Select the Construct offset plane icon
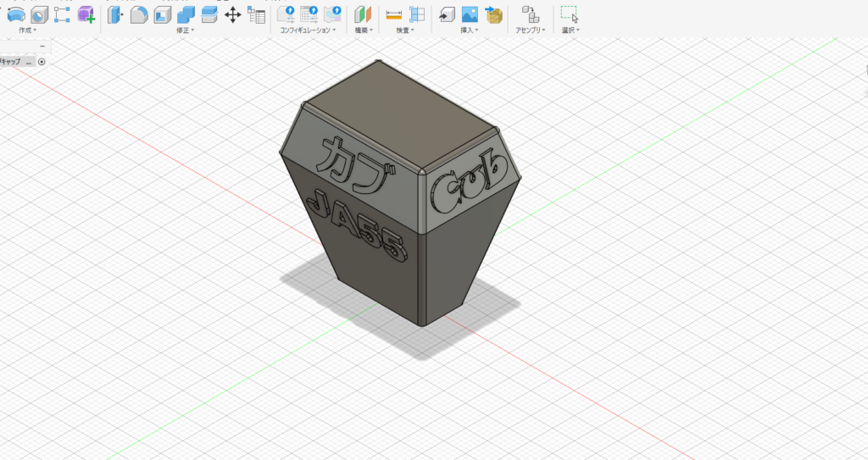This screenshot has width=868, height=460. 363,15
